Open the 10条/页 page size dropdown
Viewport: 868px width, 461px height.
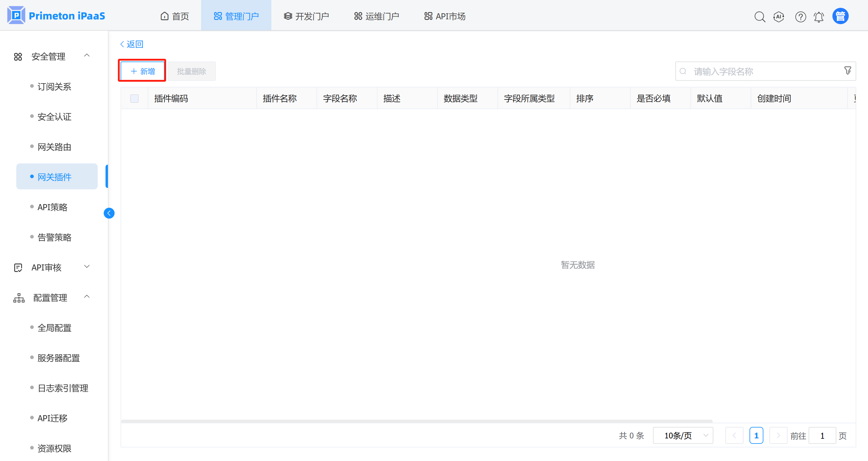click(x=683, y=436)
